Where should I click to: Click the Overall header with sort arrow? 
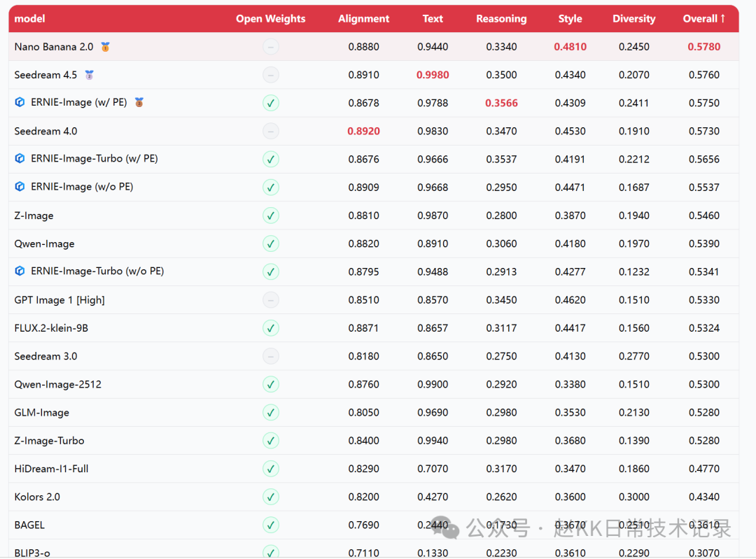tap(704, 19)
